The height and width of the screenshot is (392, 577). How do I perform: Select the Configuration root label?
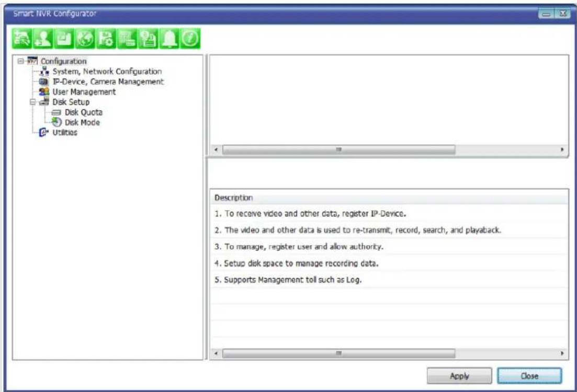coord(64,61)
